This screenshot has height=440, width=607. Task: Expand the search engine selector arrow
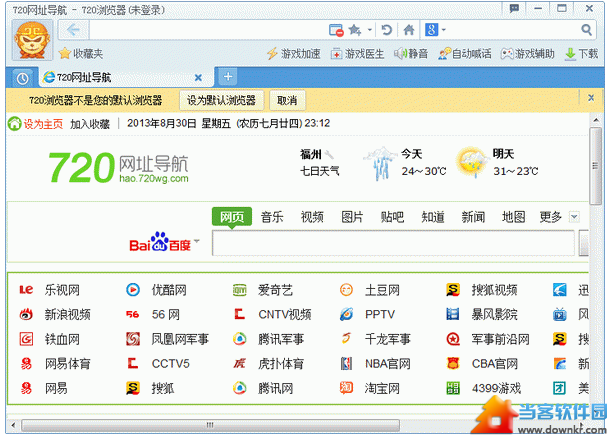pos(444,29)
